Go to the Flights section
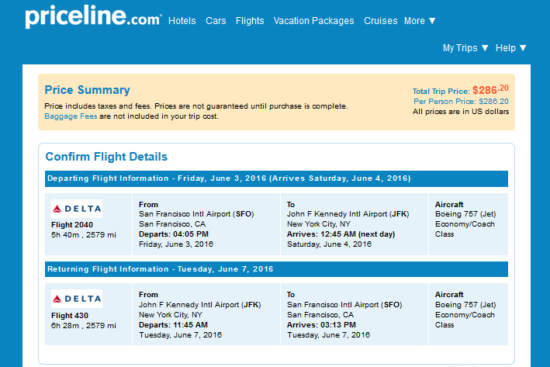The image size is (550, 367). [250, 21]
